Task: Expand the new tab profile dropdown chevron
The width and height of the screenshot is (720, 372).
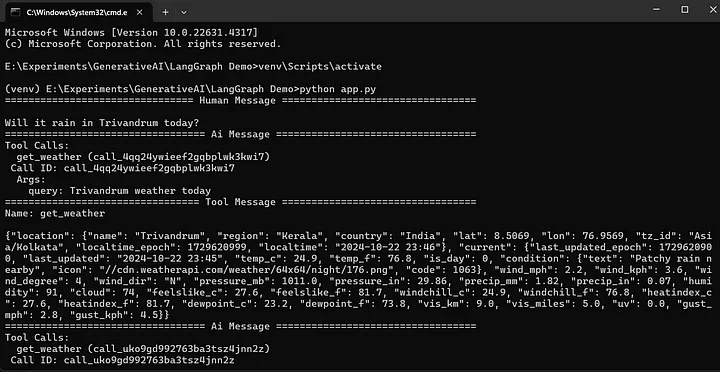Action: tap(184, 12)
